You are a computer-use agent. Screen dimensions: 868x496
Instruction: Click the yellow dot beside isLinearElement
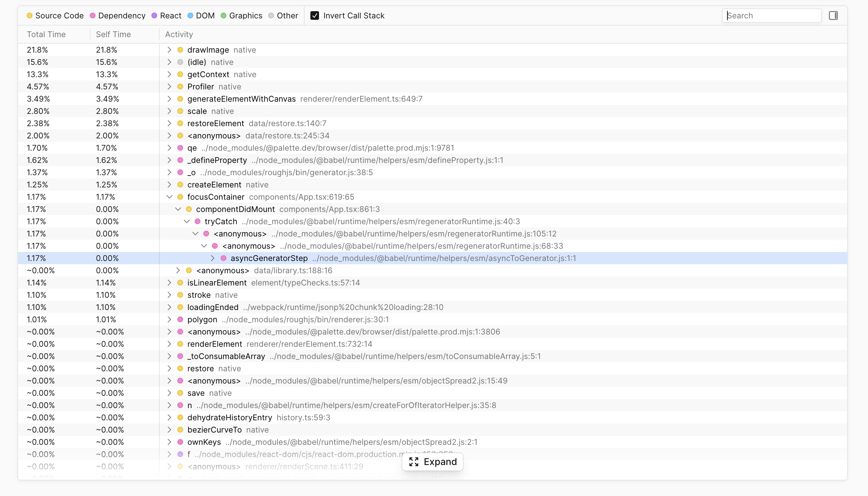coord(180,283)
